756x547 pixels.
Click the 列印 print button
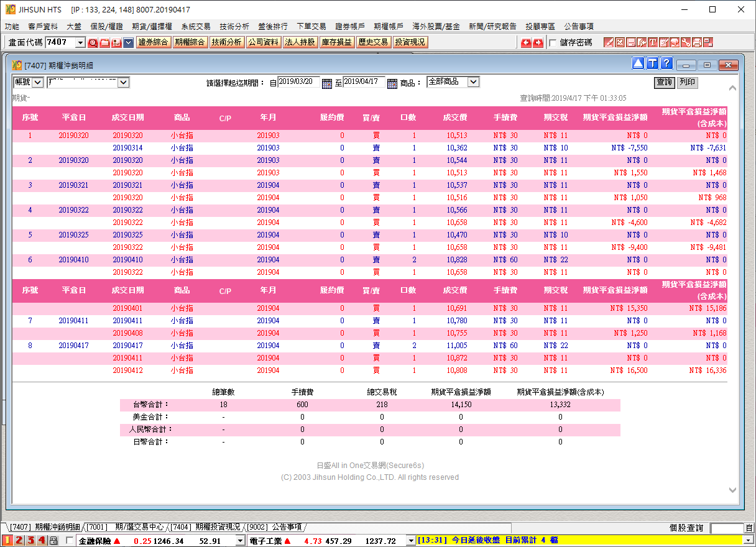pos(687,82)
